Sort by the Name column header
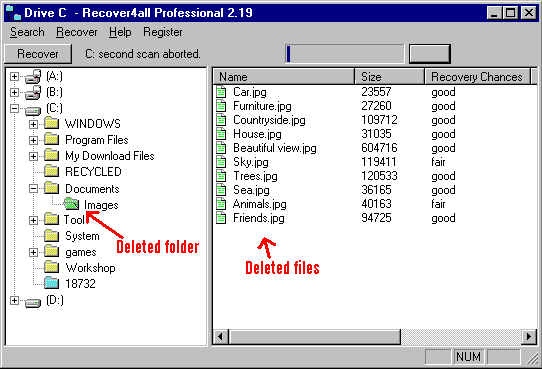 tap(284, 76)
